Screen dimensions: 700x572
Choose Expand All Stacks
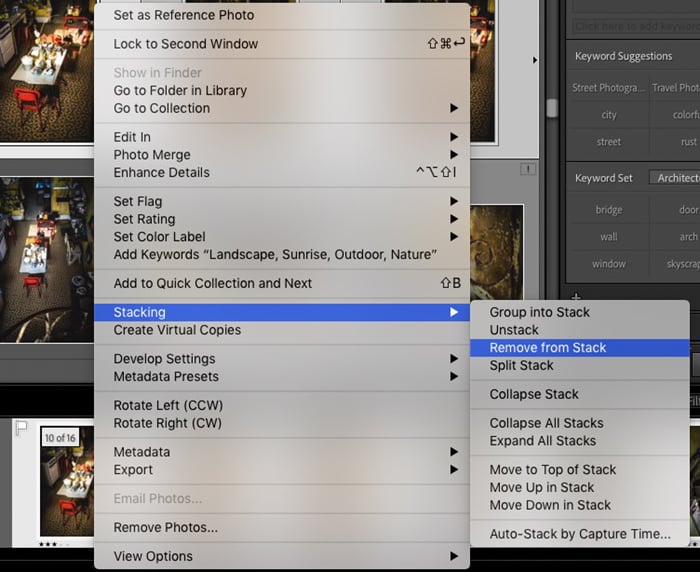coord(580,441)
